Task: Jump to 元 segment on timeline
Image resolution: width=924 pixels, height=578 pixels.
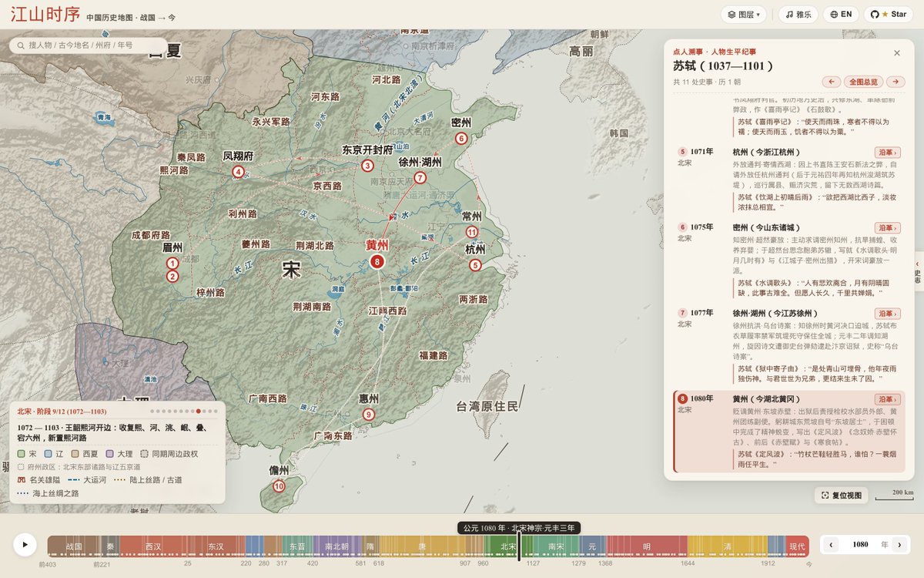Action: (x=591, y=546)
